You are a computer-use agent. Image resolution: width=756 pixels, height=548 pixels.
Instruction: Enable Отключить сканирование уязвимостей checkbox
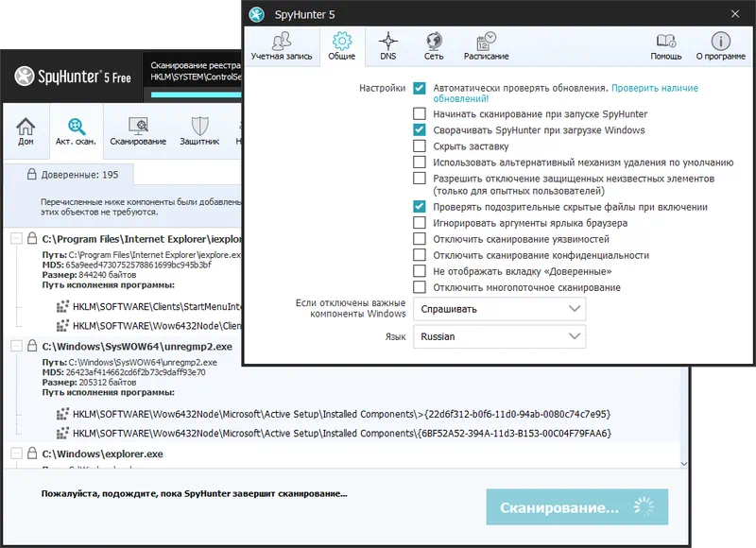point(420,239)
